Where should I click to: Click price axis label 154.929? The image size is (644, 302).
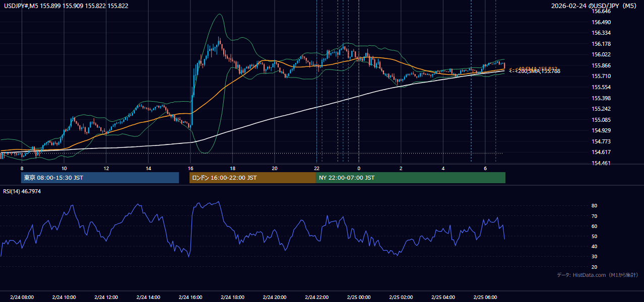pyautogui.click(x=602, y=130)
